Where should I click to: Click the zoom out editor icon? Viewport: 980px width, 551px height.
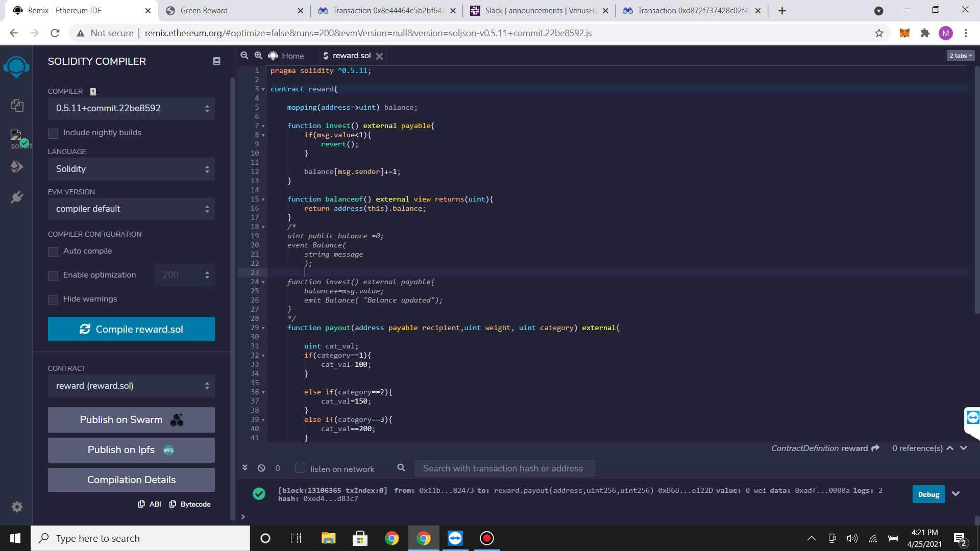click(x=244, y=56)
